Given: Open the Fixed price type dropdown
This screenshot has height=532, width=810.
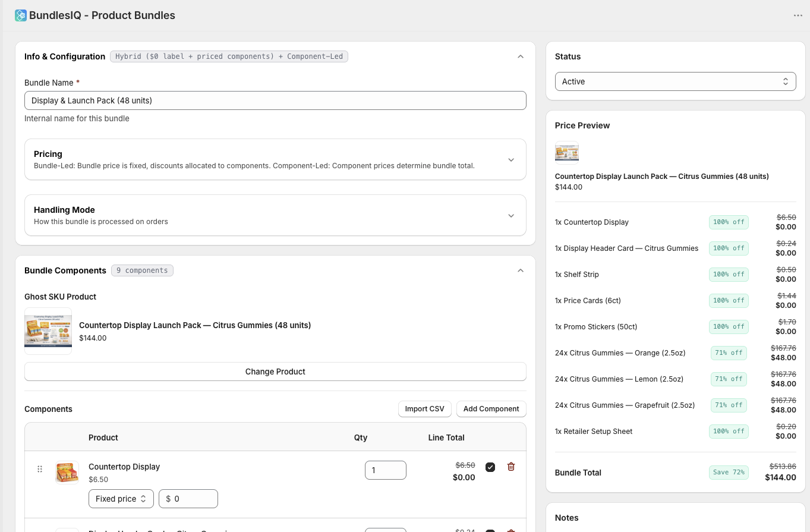Looking at the screenshot, I should tap(121, 499).
